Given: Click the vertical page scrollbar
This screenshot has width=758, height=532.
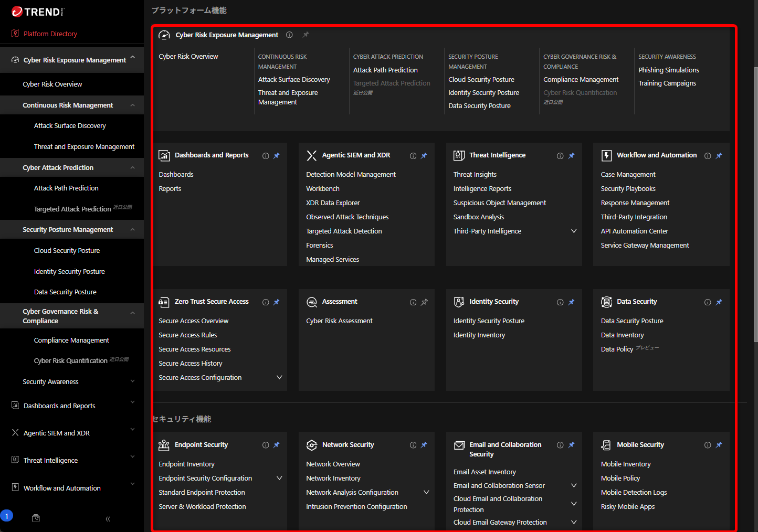Looking at the screenshot, I should tap(755, 205).
